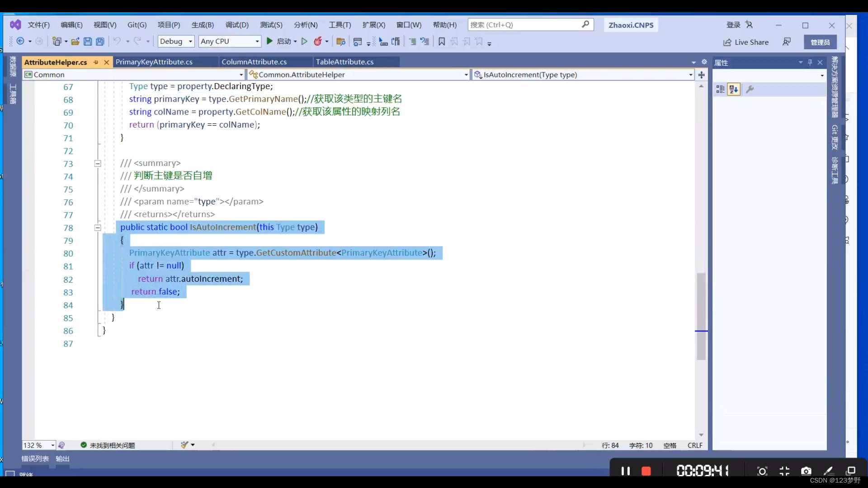
Task: Open the Any CPU platform dropdown
Action: pyautogui.click(x=230, y=41)
